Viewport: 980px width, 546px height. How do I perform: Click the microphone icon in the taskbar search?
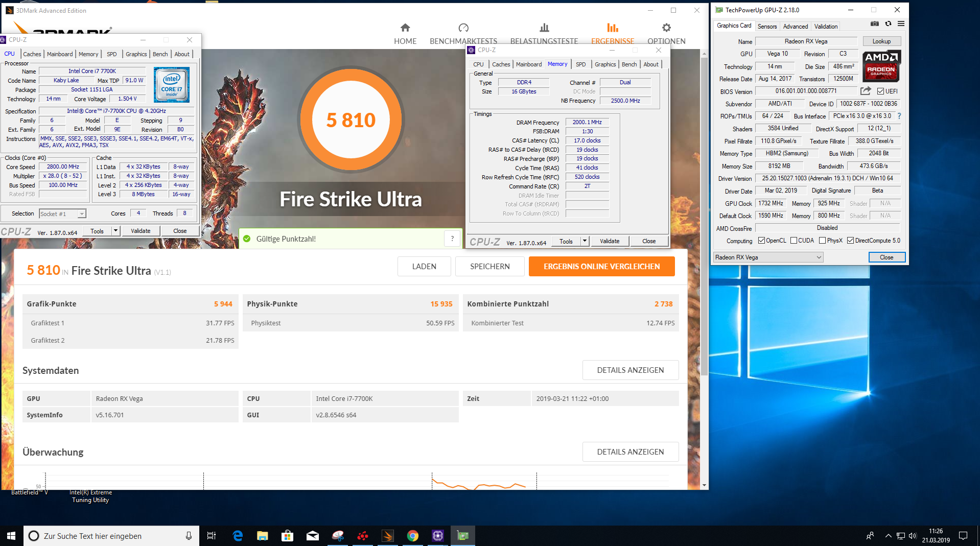tap(189, 536)
